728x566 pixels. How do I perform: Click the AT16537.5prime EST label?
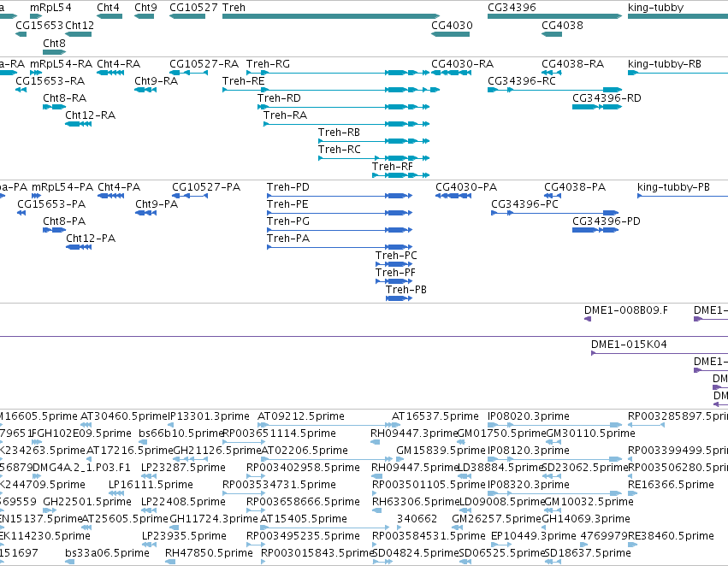[x=435, y=416]
